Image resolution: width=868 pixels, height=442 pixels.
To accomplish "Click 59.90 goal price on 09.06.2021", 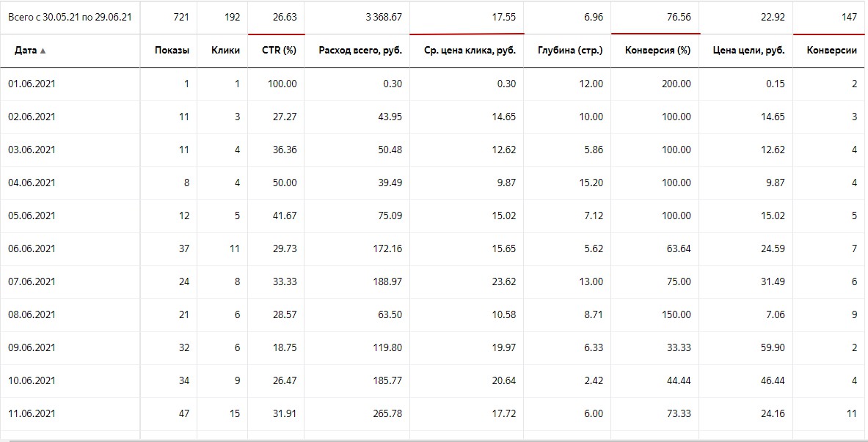I will tap(772, 348).
